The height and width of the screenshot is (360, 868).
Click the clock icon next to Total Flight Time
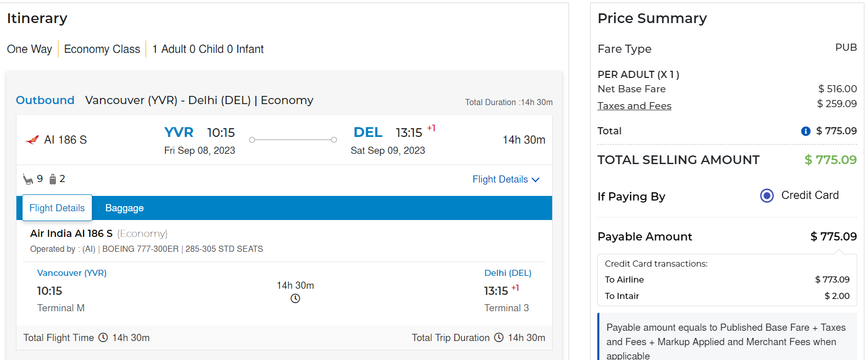click(103, 337)
